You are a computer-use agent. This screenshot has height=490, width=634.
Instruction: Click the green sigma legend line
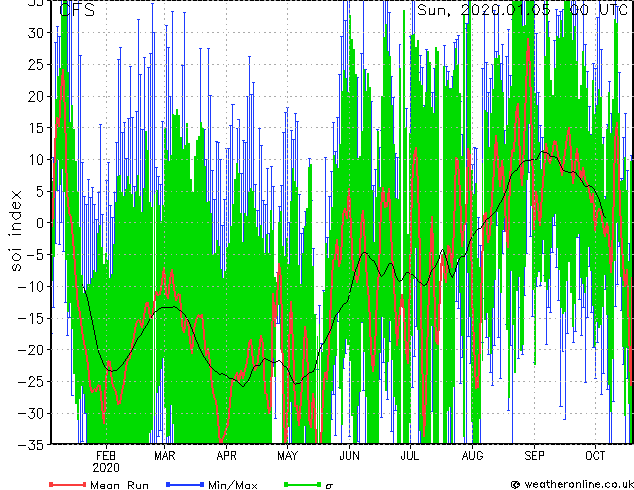pos(302,484)
